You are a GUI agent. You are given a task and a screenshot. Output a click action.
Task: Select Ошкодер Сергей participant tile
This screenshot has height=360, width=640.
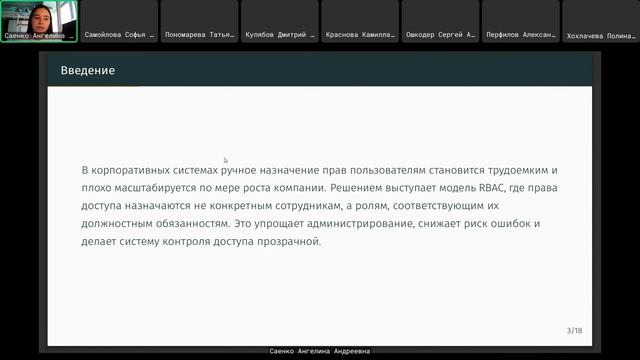440,21
